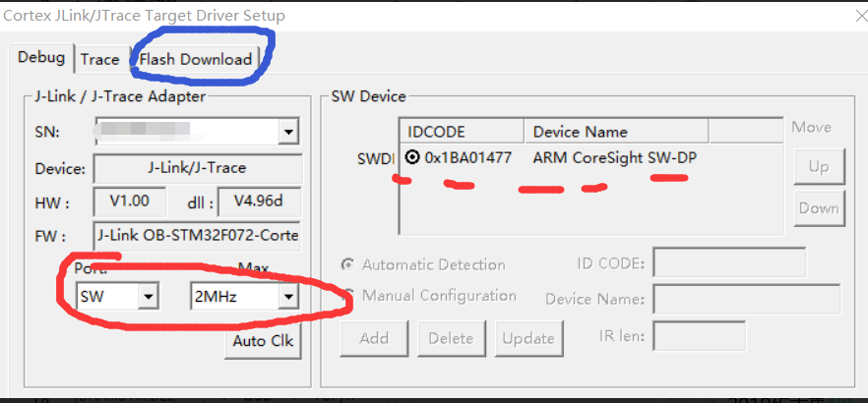The width and height of the screenshot is (868, 403).
Task: Open the Trace tab
Action: (99, 59)
